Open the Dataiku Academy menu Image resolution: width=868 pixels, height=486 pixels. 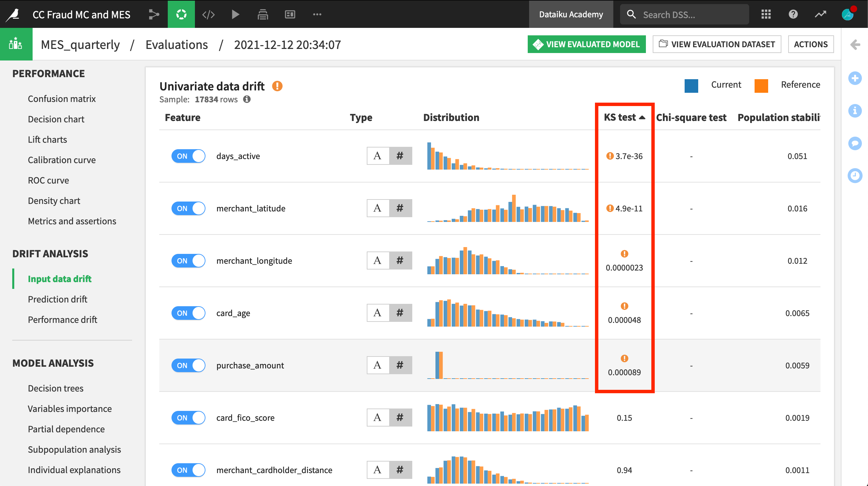click(571, 14)
